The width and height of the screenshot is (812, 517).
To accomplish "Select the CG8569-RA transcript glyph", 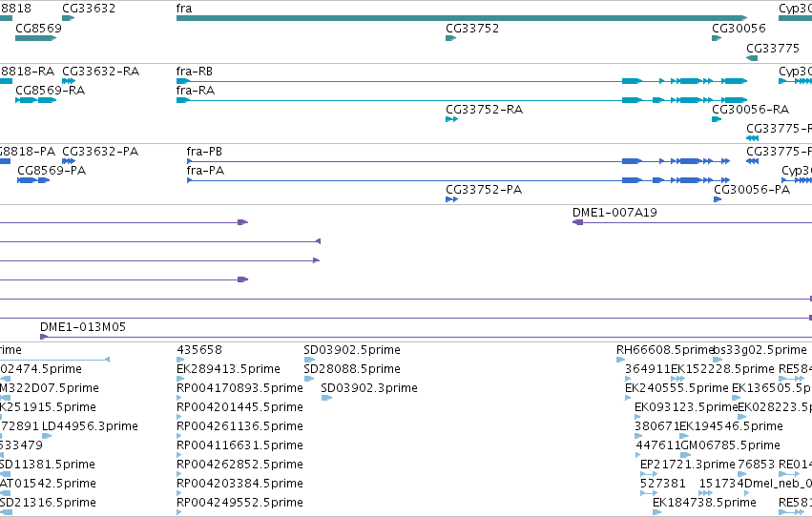I will (35, 100).
